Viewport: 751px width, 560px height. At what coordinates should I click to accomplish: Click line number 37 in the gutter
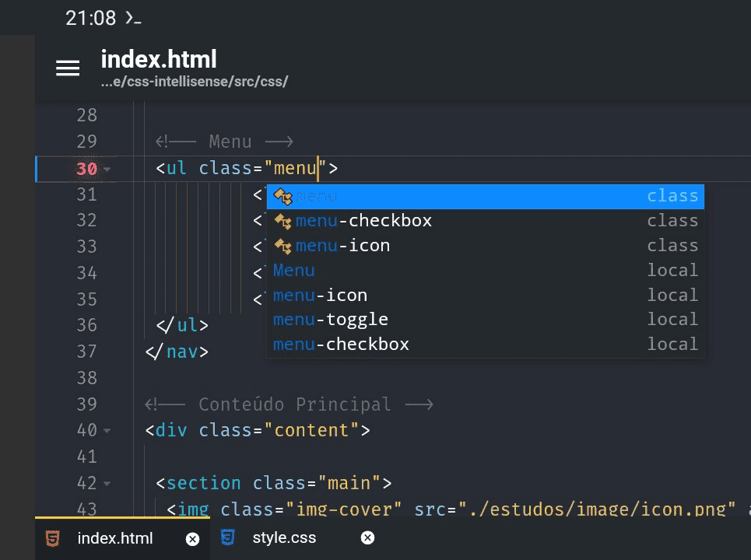(86, 352)
